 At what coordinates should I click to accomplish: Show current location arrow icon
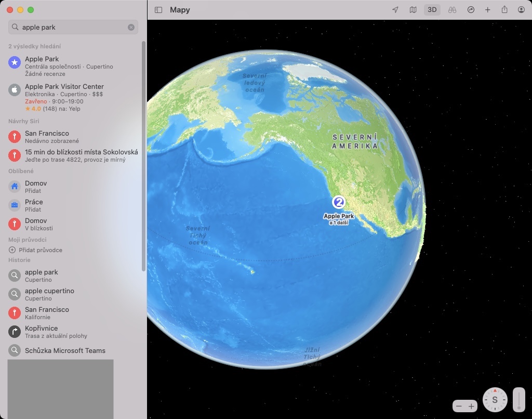pyautogui.click(x=395, y=10)
